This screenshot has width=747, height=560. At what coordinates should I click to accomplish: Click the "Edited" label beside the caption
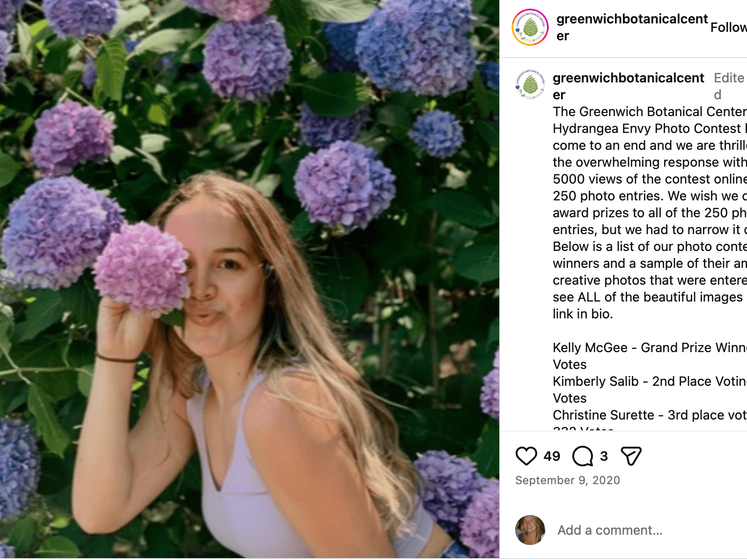coord(728,78)
